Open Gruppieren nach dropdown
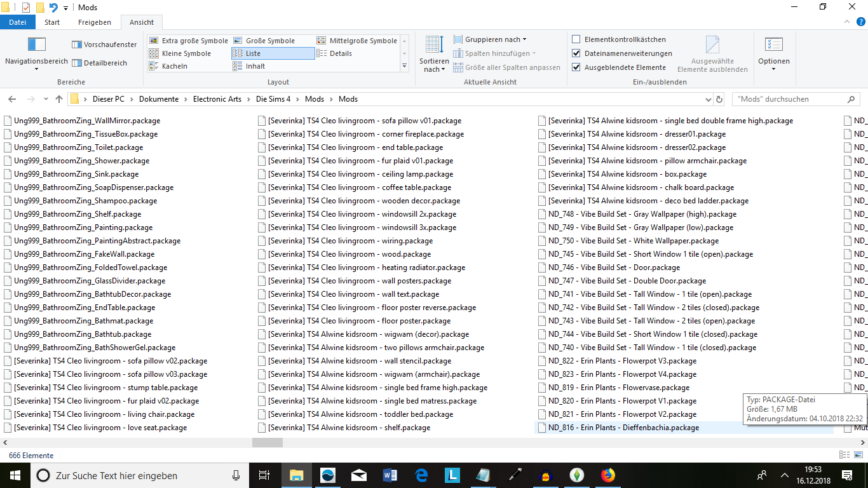Viewport: 868px width, 488px height. 490,39
